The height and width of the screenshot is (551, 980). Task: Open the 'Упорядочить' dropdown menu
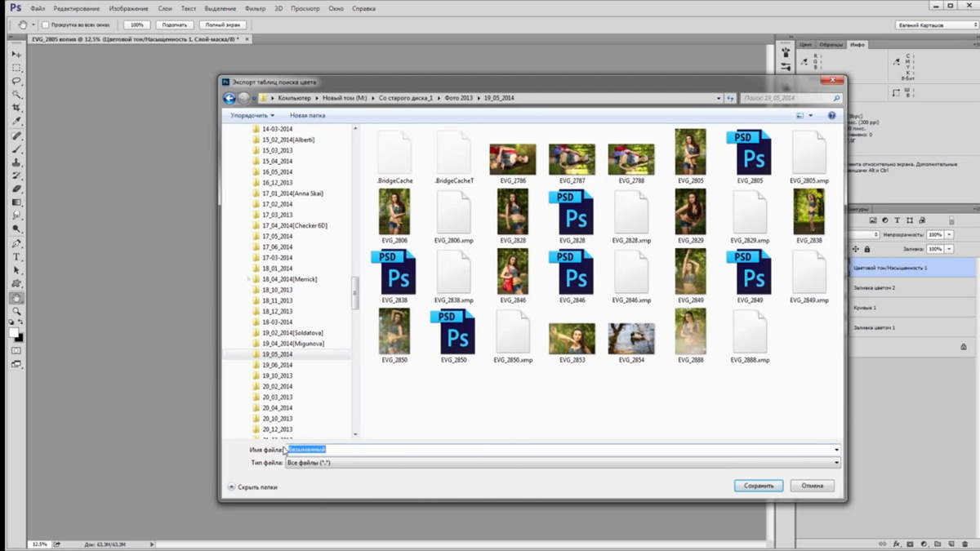click(x=252, y=116)
